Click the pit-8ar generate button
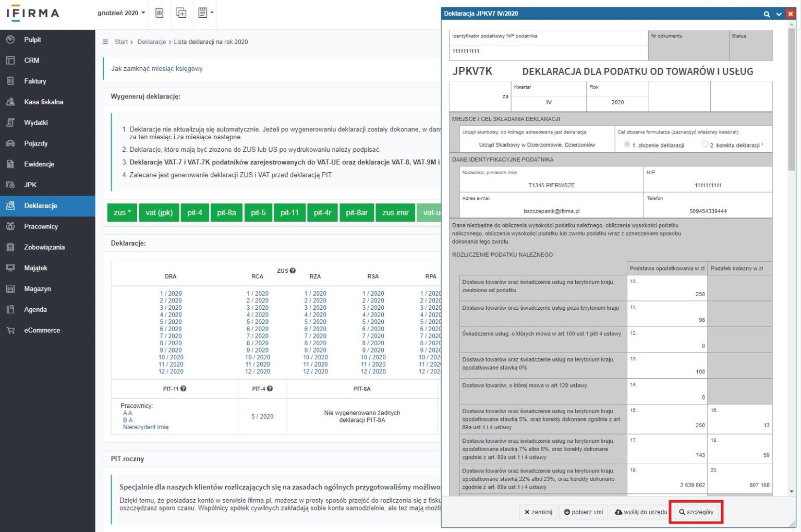The width and height of the screenshot is (801, 532). [357, 213]
